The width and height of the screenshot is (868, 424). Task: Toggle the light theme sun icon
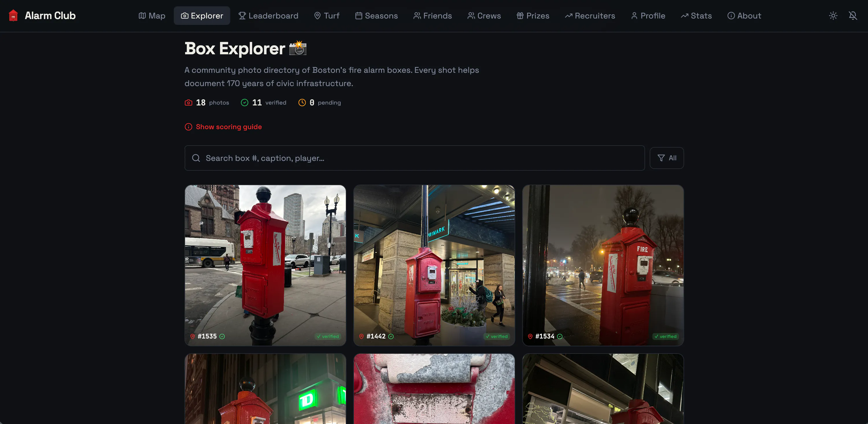click(x=833, y=16)
